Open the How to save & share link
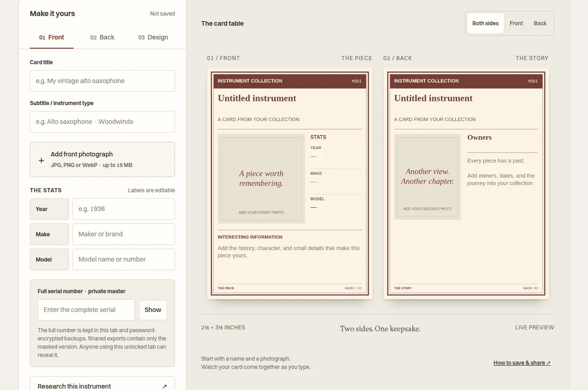Screen dimensions: 588x390 coord(522,363)
